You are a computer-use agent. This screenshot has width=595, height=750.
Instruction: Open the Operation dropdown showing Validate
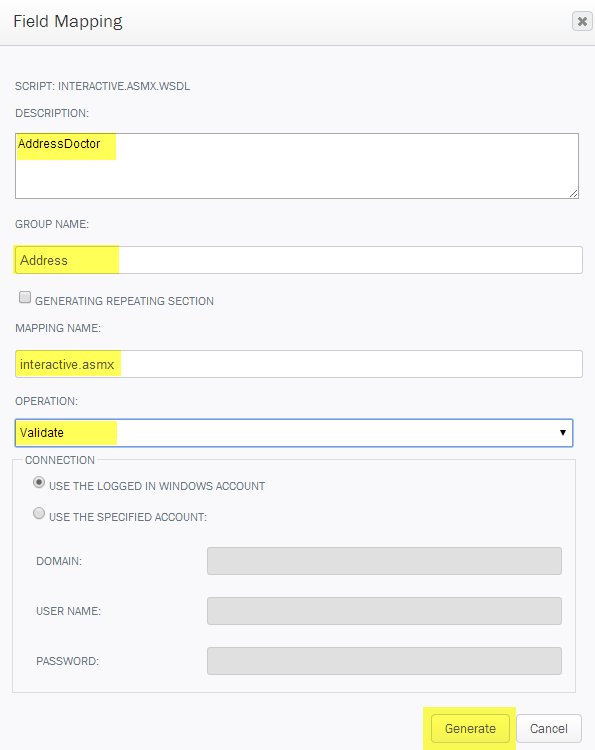294,433
